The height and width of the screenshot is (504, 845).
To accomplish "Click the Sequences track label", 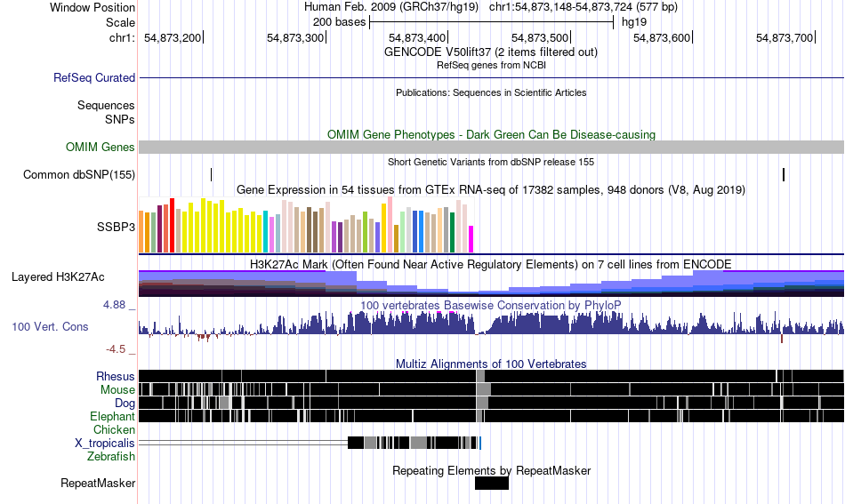I will coord(106,105).
